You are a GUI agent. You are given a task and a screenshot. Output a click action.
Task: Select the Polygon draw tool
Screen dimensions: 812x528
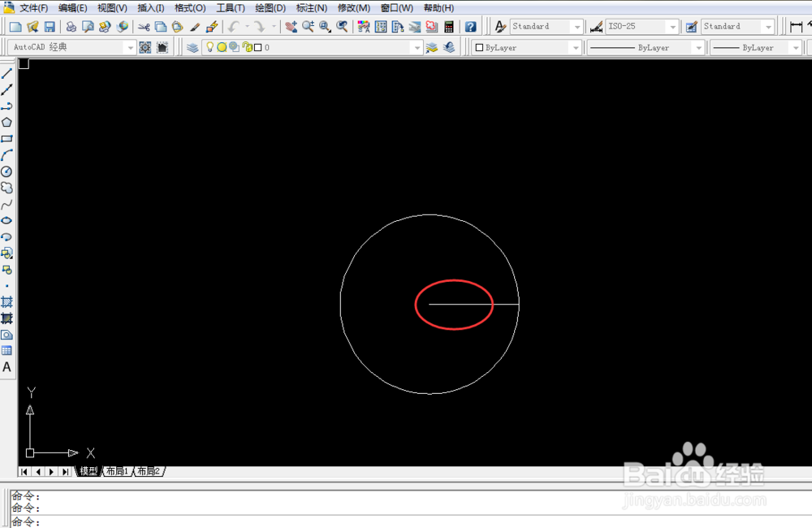tap(6, 123)
